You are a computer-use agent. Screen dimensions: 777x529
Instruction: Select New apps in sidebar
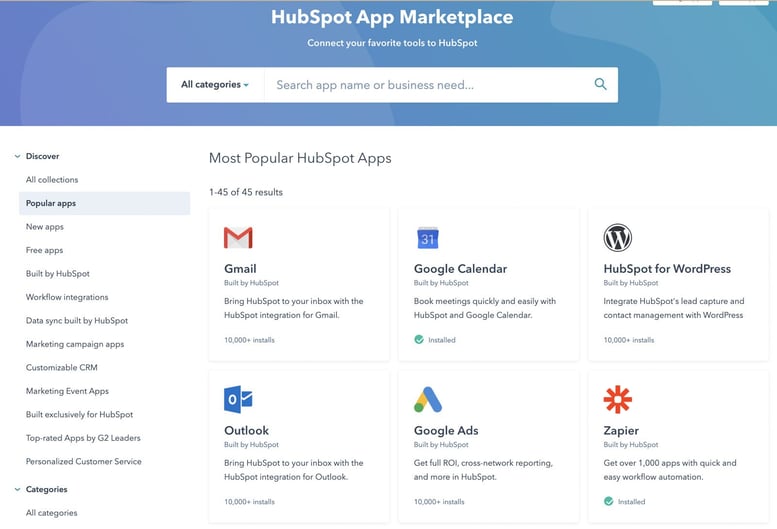45,227
